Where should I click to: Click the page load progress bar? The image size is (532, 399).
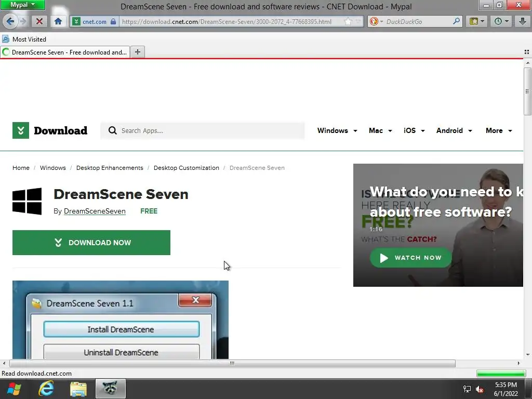(x=501, y=374)
